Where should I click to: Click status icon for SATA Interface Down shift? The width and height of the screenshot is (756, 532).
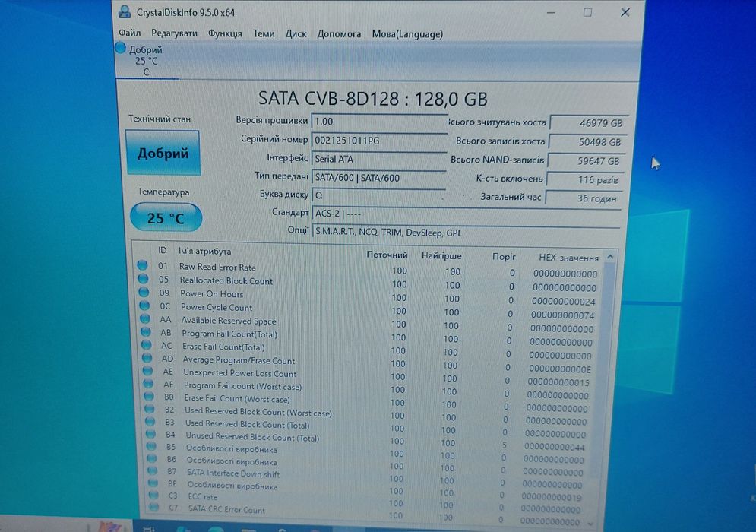pos(153,470)
